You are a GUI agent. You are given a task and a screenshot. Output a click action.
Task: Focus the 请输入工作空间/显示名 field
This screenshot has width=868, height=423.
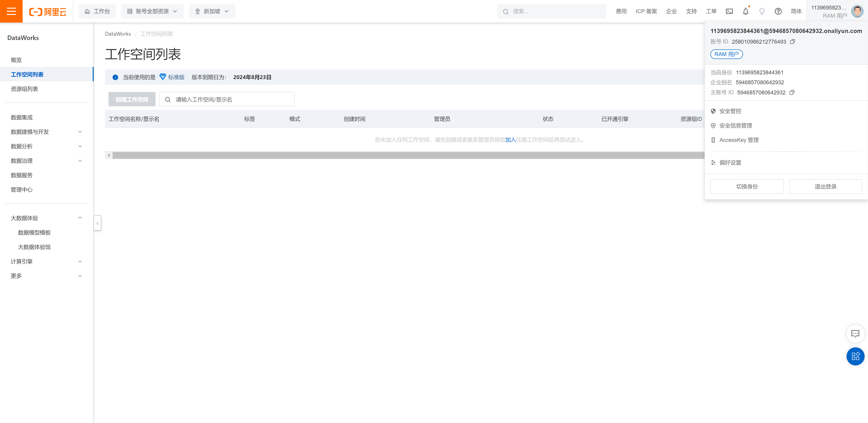(x=227, y=100)
